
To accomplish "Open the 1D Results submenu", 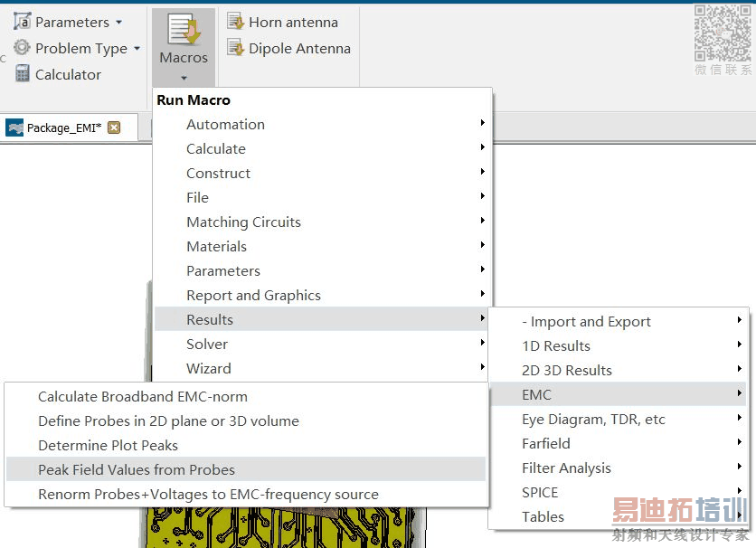I will 619,346.
